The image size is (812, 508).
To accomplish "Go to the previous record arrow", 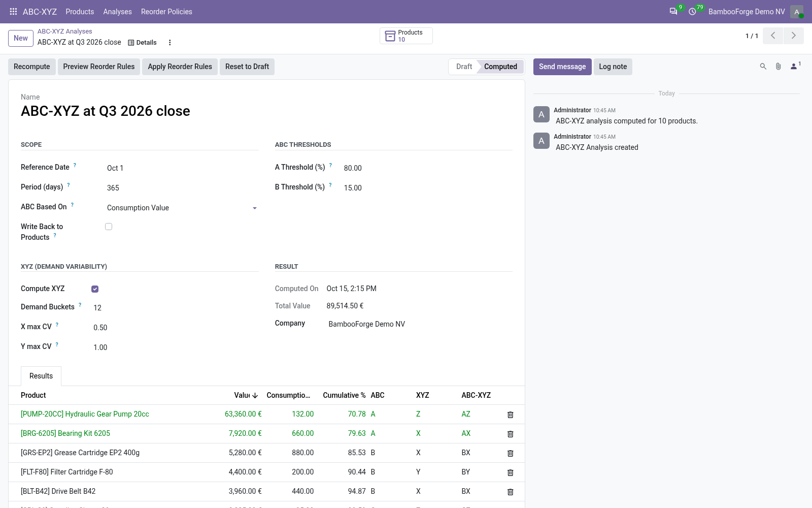I will click(x=773, y=36).
